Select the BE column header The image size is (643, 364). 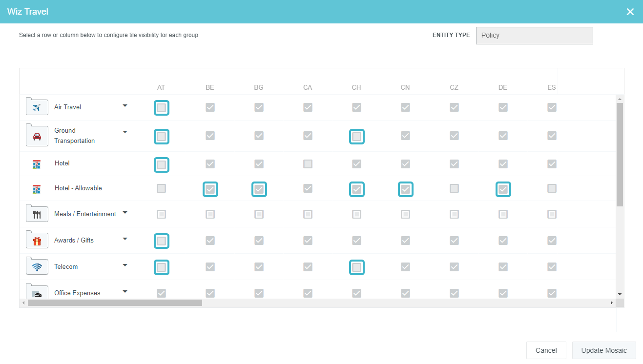(210, 88)
